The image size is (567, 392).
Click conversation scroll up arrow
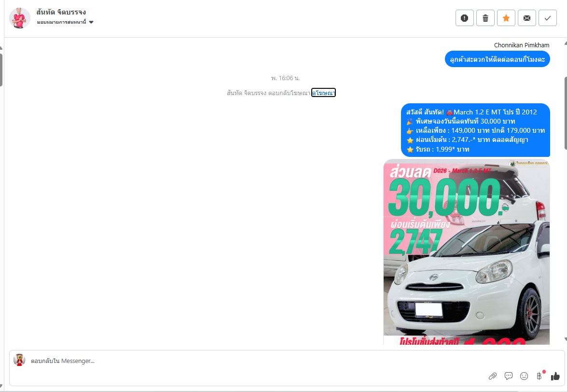(565, 43)
